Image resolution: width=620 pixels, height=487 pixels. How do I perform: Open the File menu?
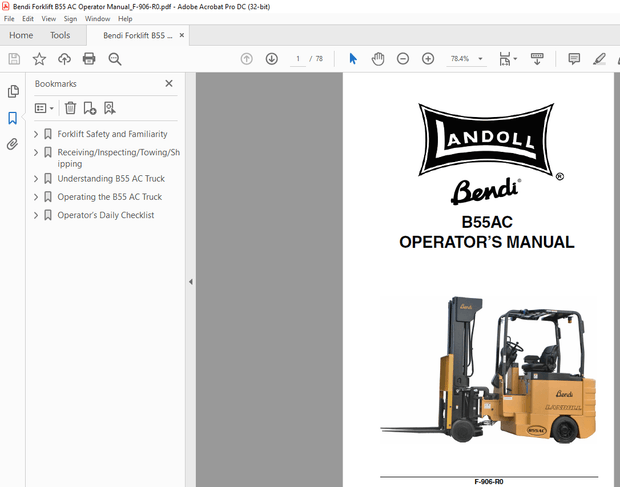pyautogui.click(x=9, y=19)
